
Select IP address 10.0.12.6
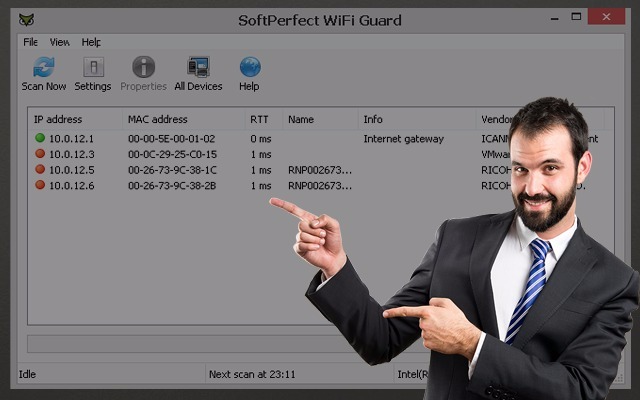(x=72, y=185)
